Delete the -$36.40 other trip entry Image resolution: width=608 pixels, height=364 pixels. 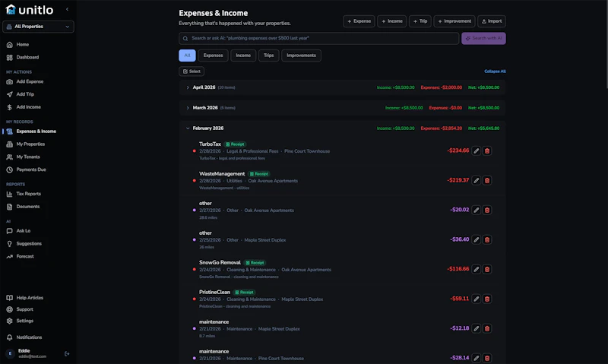(x=487, y=239)
